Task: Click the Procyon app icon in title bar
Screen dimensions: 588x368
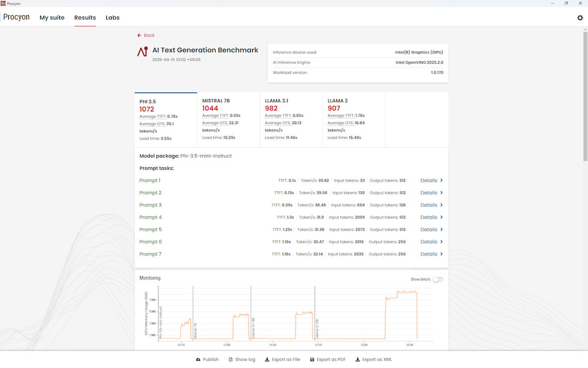Action: [3, 3]
